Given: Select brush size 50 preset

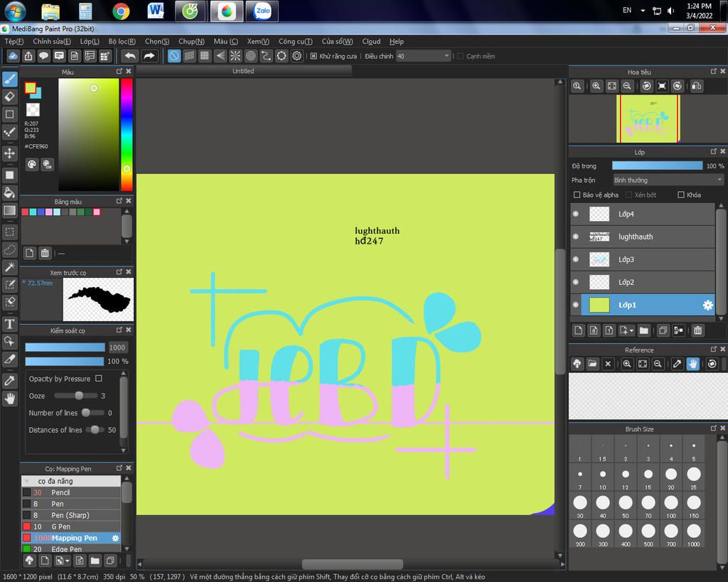Looking at the screenshot, I should 626,505.
